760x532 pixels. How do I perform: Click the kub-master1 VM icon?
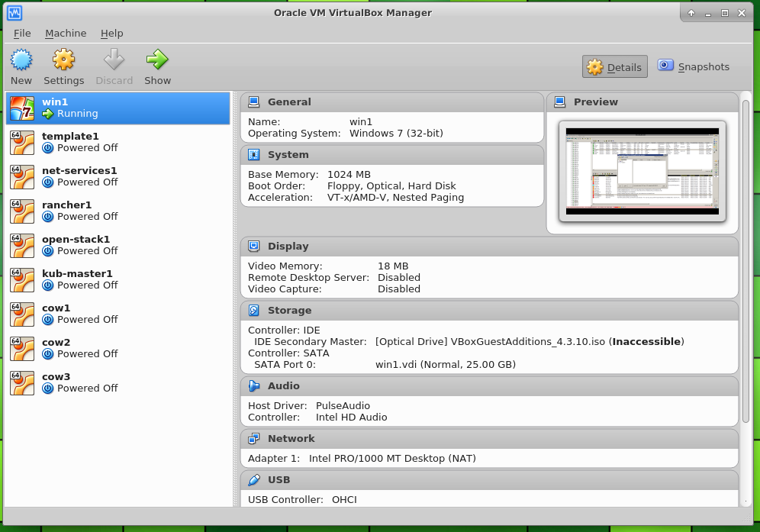pos(22,280)
